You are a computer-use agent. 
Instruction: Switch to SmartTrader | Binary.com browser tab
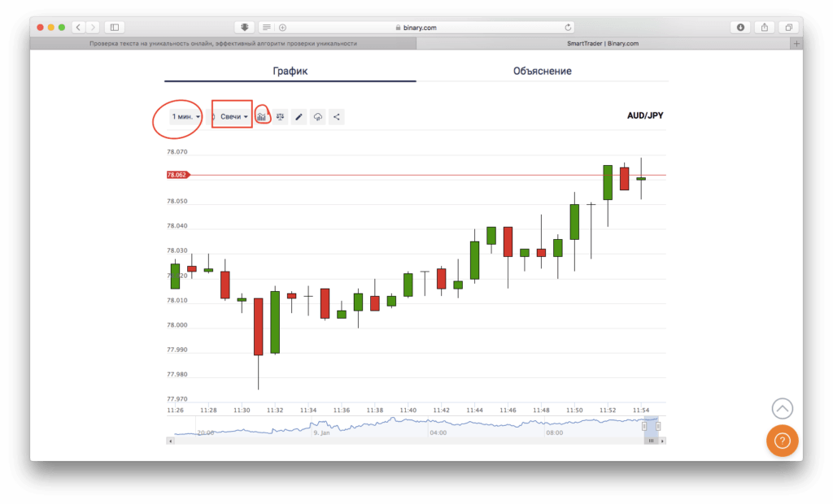coord(607,44)
